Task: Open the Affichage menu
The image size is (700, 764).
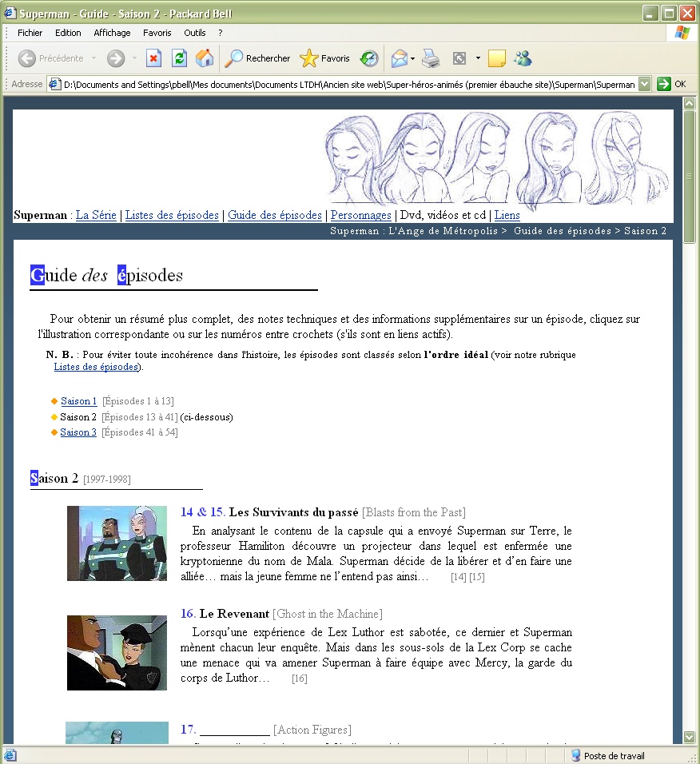Action: tap(112, 33)
